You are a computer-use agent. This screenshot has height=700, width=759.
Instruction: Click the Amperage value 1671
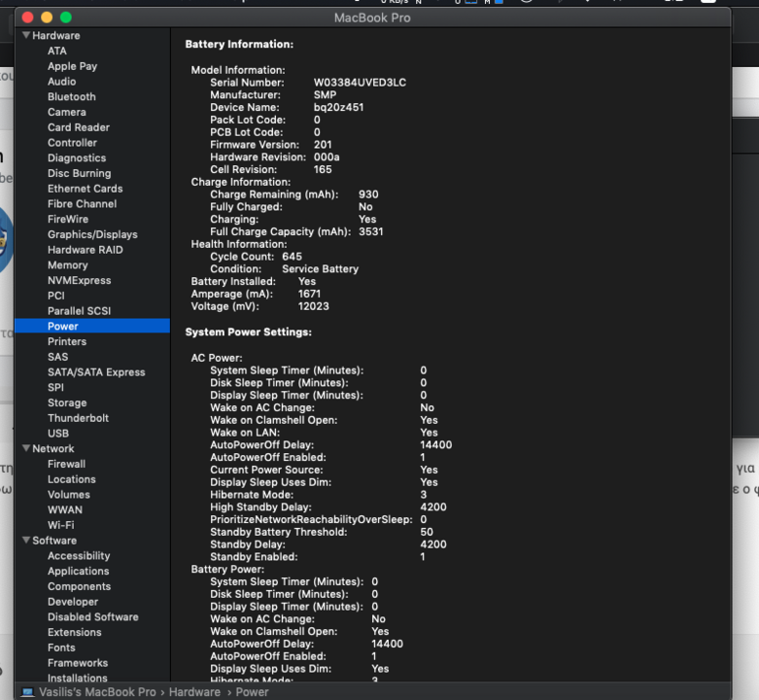(x=309, y=294)
